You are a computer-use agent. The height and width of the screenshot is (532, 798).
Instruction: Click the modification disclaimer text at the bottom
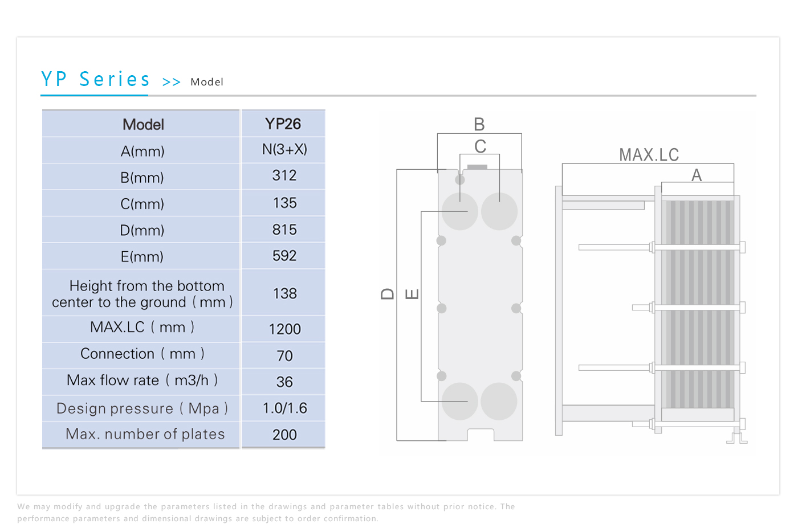(266, 512)
